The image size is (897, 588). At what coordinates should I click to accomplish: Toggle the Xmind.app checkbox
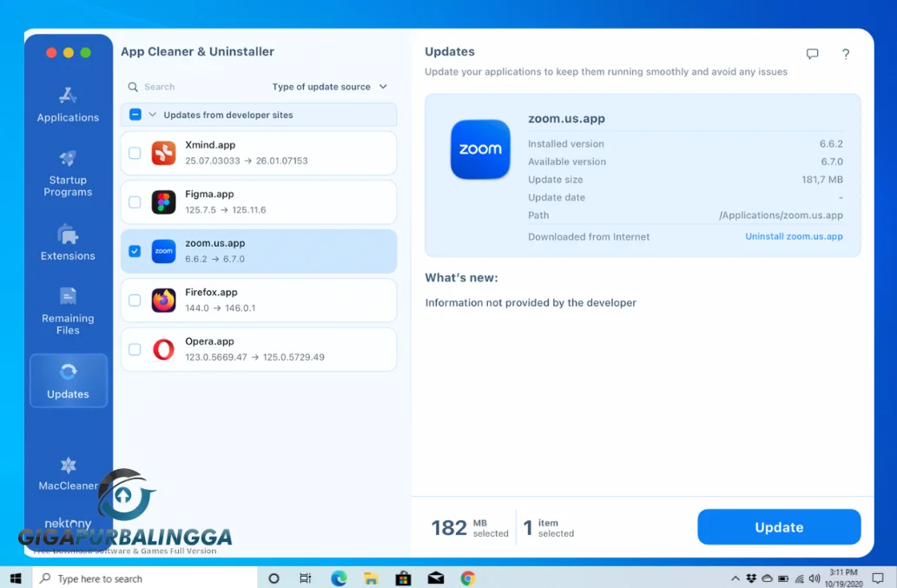tap(135, 153)
